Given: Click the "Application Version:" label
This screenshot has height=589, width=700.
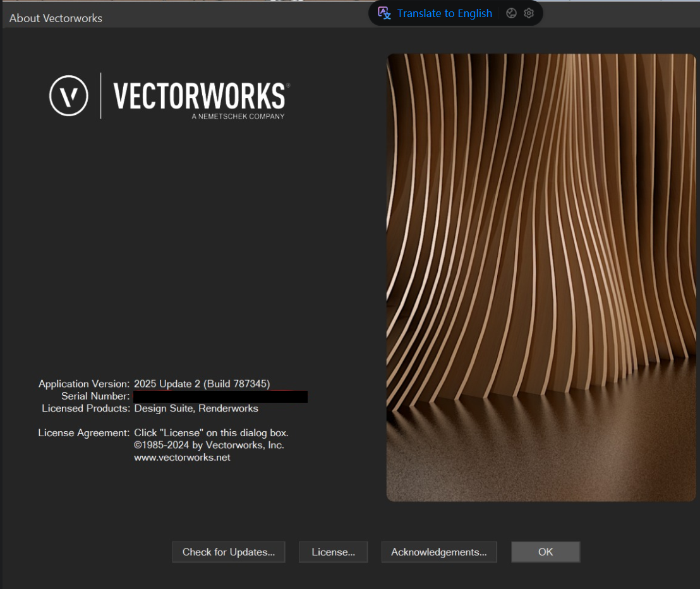Looking at the screenshot, I should (84, 384).
